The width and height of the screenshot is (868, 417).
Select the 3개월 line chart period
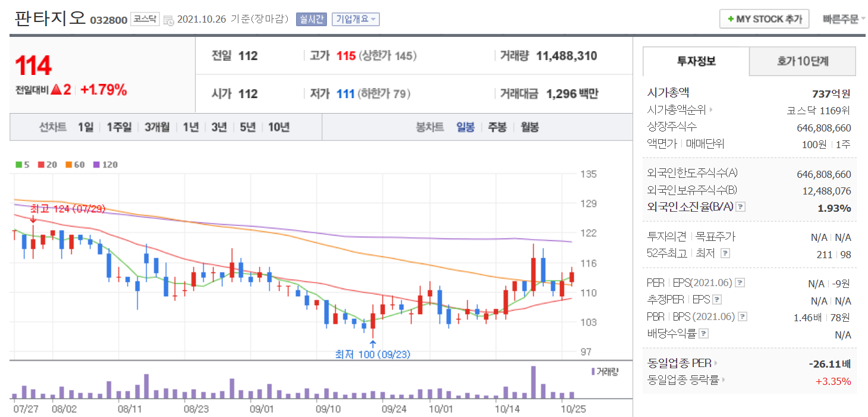(x=157, y=127)
